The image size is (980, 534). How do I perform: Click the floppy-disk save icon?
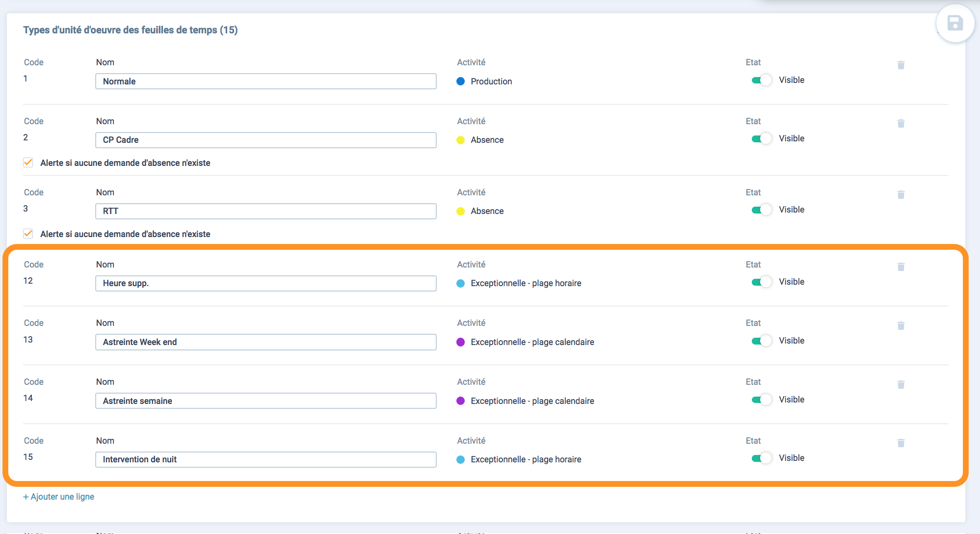coord(955,23)
